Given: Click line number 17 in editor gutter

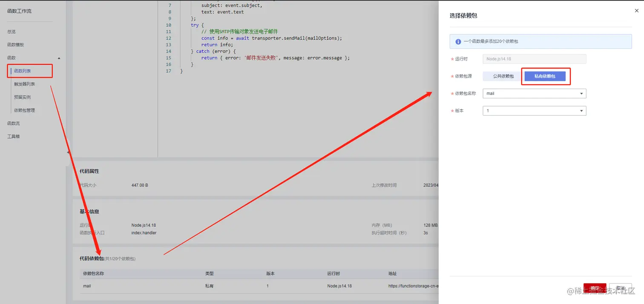Looking at the screenshot, I should pos(169,71).
